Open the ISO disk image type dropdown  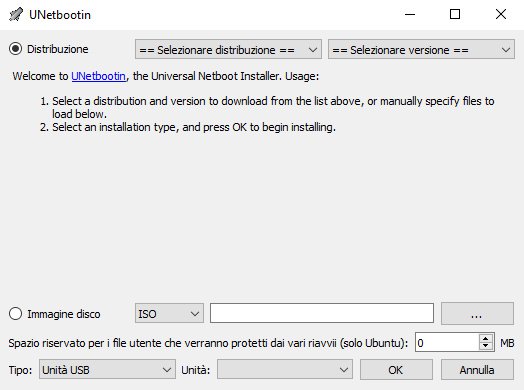coord(169,313)
